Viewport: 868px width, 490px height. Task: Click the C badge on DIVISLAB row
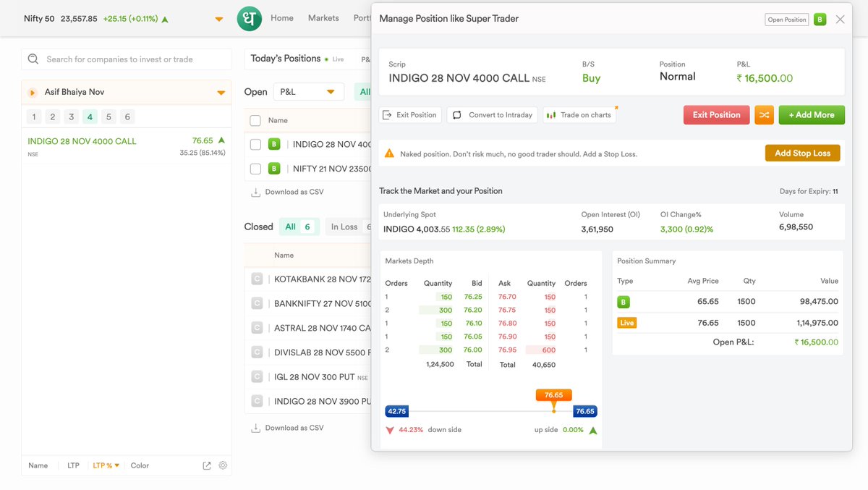pos(256,352)
